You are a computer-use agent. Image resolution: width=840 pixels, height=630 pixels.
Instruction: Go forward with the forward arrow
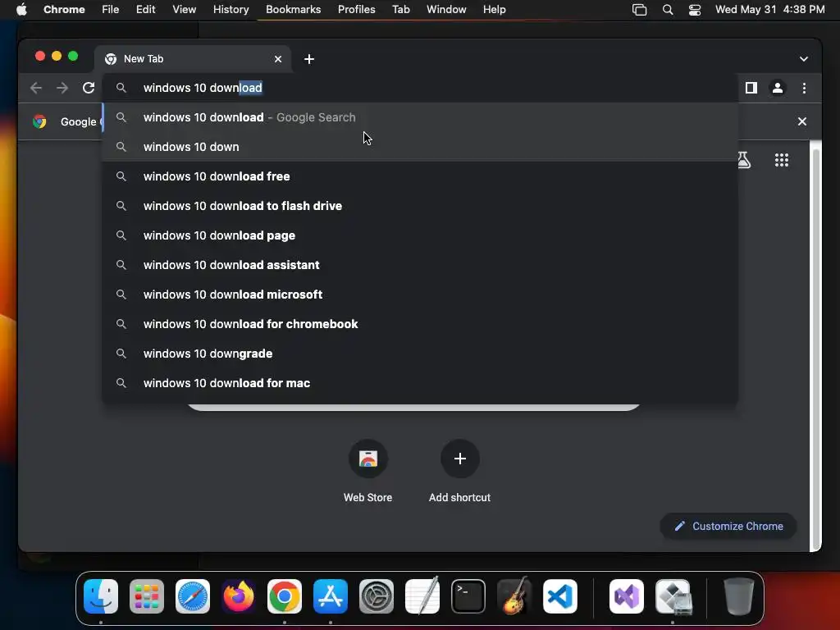pos(62,88)
